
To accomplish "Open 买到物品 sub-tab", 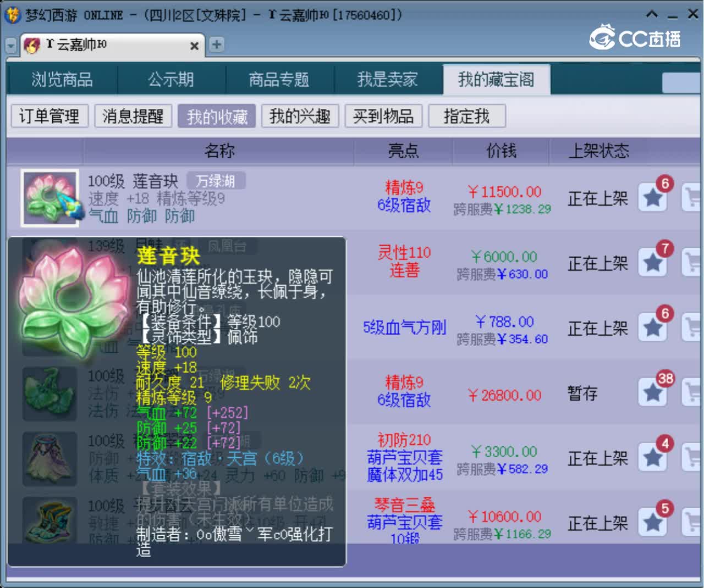I will 383,116.
